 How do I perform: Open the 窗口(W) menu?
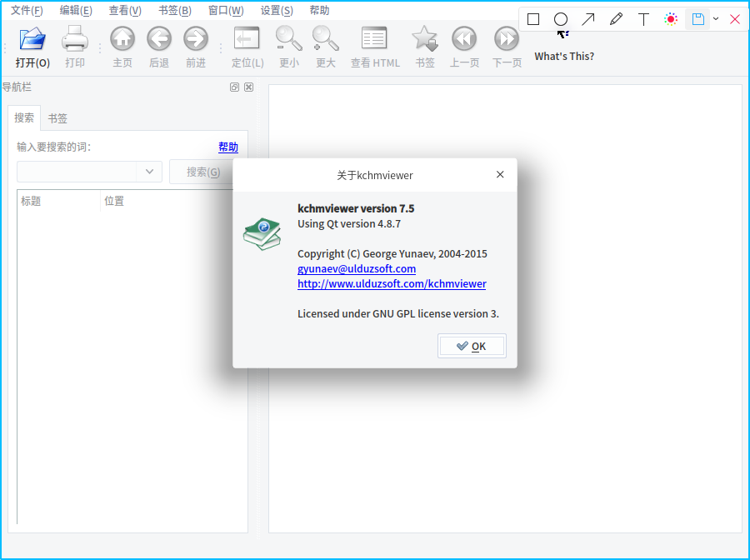[x=226, y=11]
